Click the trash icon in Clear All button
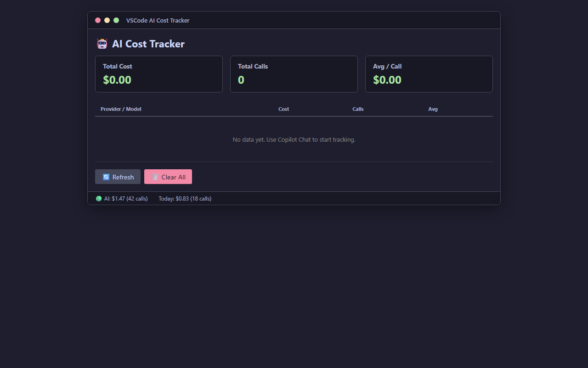This screenshot has height=368, width=588. coord(155,177)
